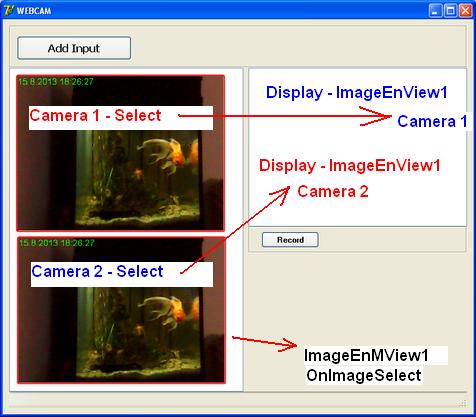Click the resize grip in status bar corner
The image size is (476, 417).
[x=463, y=404]
